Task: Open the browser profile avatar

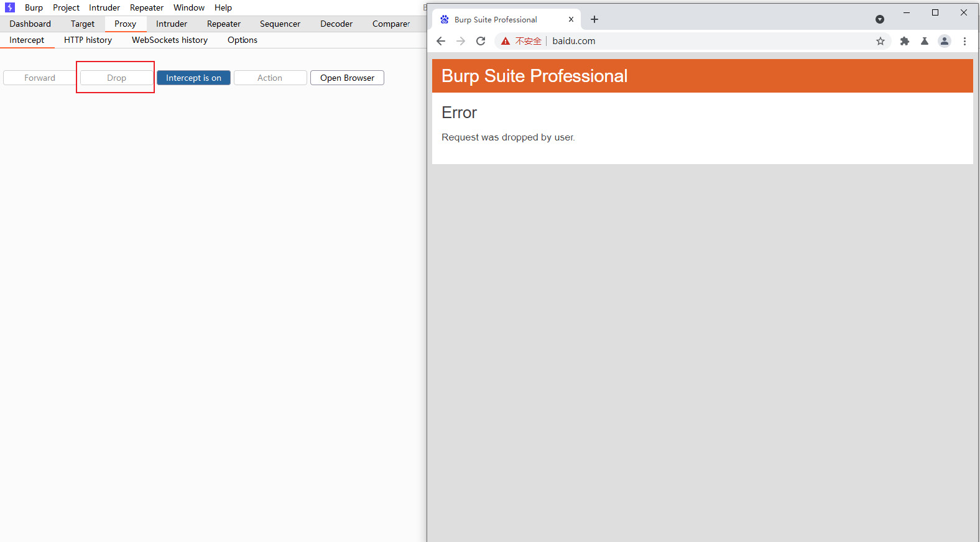Action: (x=945, y=41)
